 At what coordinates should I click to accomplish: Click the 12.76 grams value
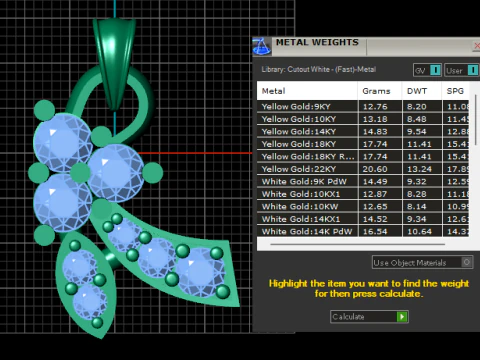(x=375, y=107)
